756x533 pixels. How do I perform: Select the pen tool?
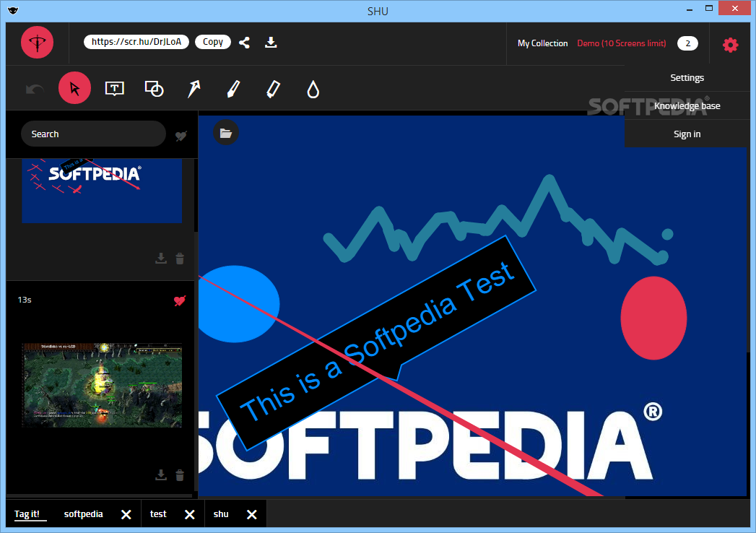233,90
